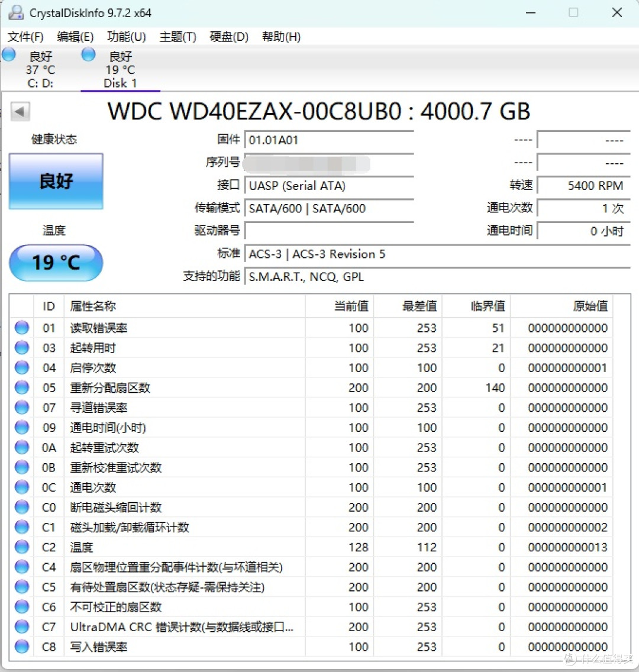Click the blue health orb above C: D:

click(x=9, y=54)
